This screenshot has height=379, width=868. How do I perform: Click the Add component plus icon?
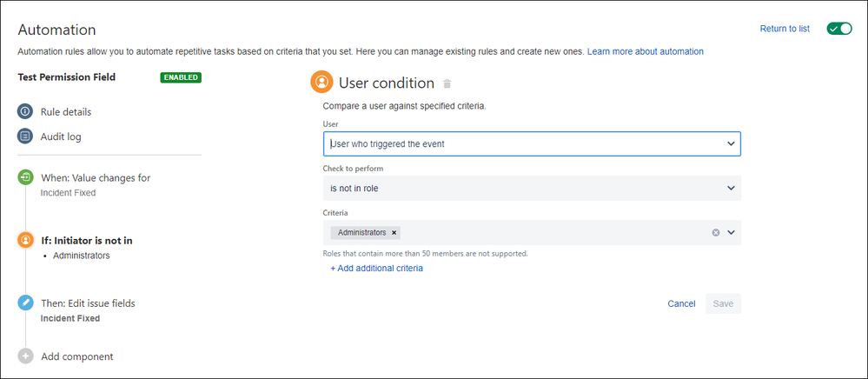(x=25, y=356)
